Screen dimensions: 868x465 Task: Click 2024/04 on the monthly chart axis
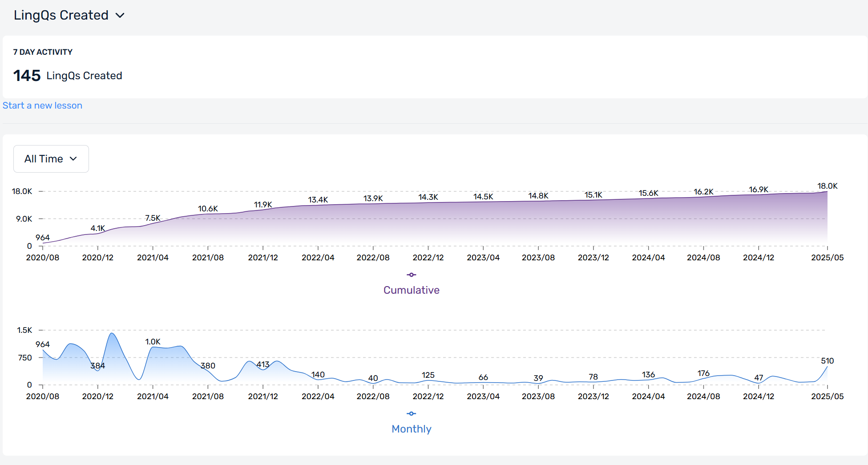648,396
